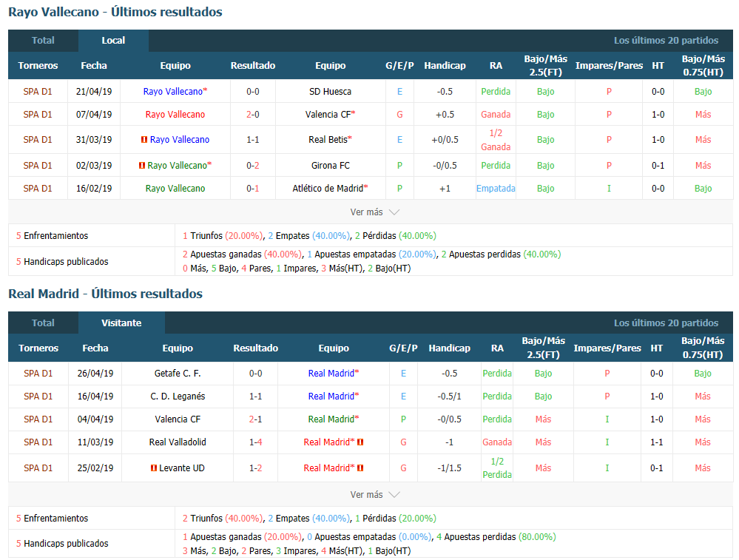
Task: Click '1 Triunfos (20.00%)' in Rayo summary
Action: point(223,236)
